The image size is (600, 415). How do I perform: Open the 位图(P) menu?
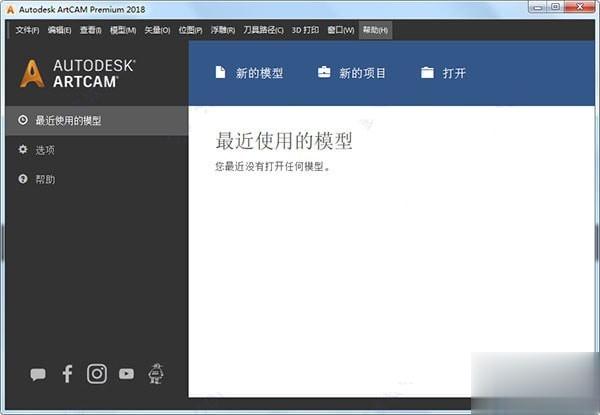190,30
